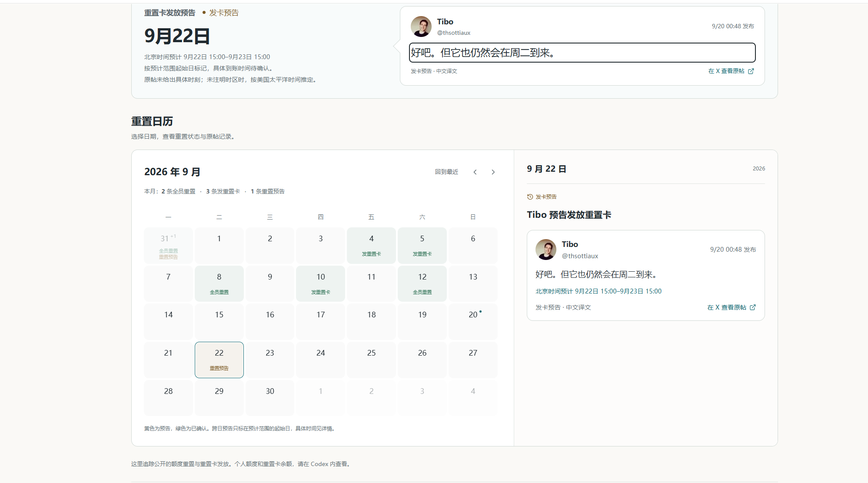The image size is (868, 483).
Task: Select September 12 marked 全员重置
Action: pyautogui.click(x=422, y=283)
